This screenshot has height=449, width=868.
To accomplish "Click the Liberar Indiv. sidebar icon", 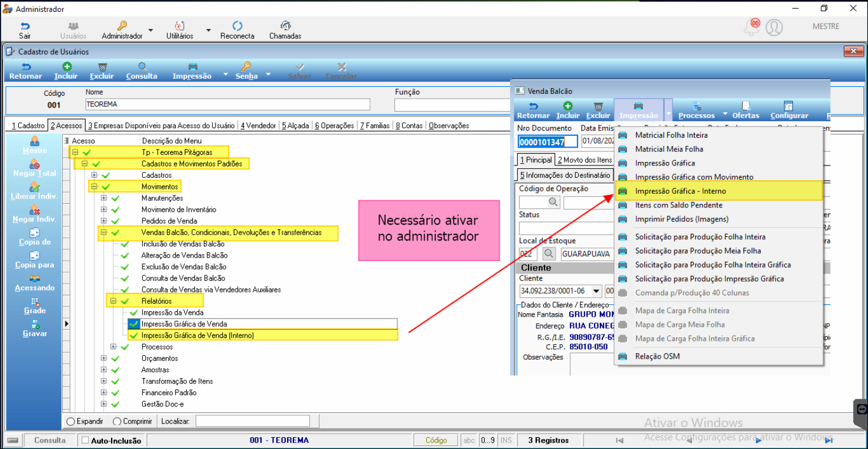I will click(35, 187).
